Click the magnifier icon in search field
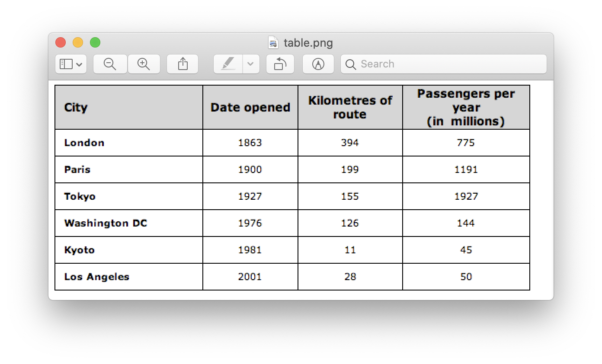602x364 pixels. (351, 64)
